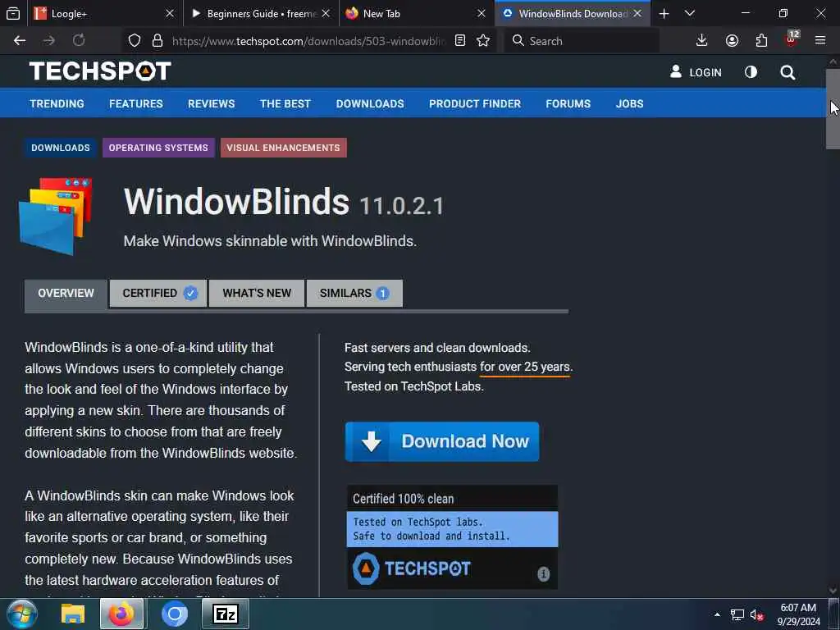This screenshot has width=840, height=630.
Task: Open TechSpot site search
Action: 787,72
